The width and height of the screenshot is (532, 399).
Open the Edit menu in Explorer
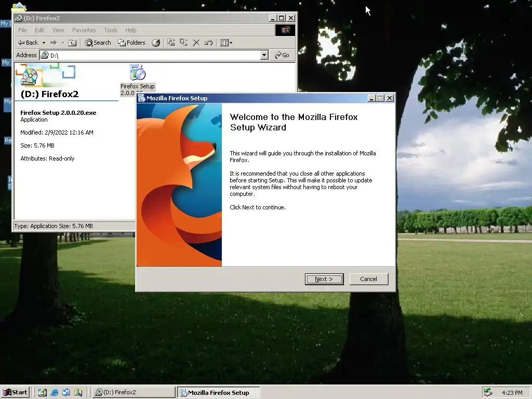point(39,30)
